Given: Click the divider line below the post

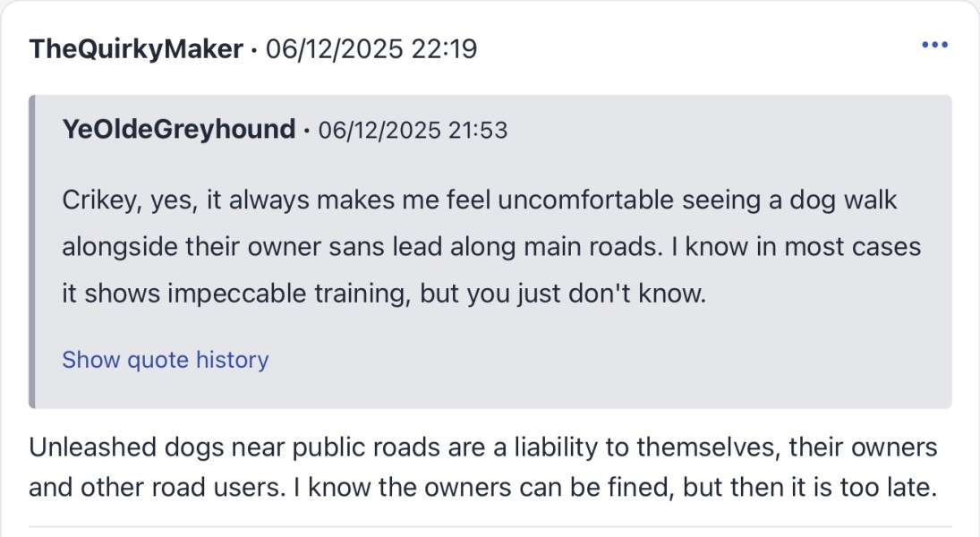Looking at the screenshot, I should [x=490, y=525].
